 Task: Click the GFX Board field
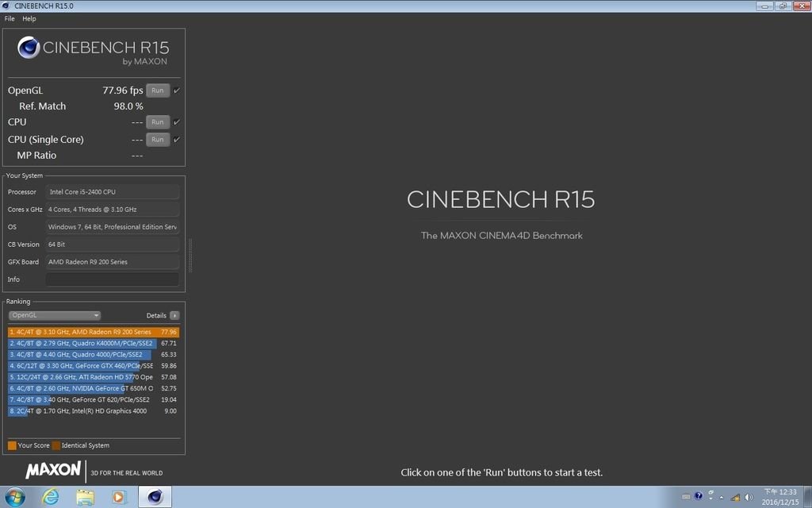pyautogui.click(x=113, y=262)
